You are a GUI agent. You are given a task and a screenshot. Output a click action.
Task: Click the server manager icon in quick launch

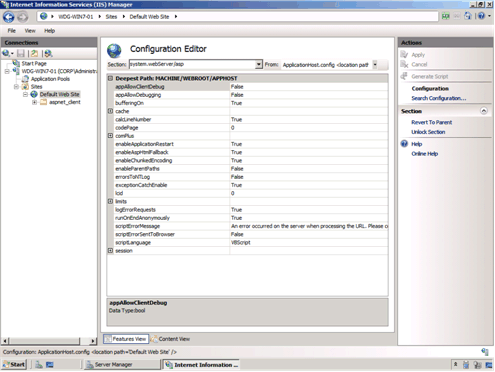point(39,364)
